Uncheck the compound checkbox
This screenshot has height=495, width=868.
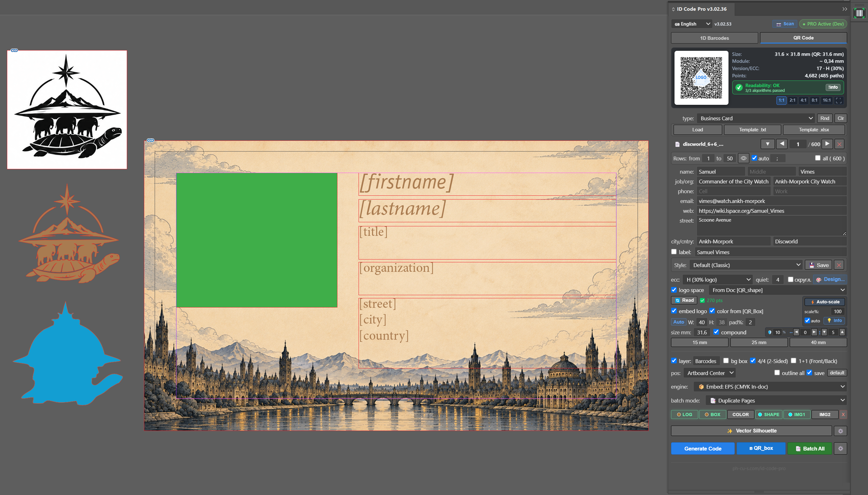[x=716, y=332]
